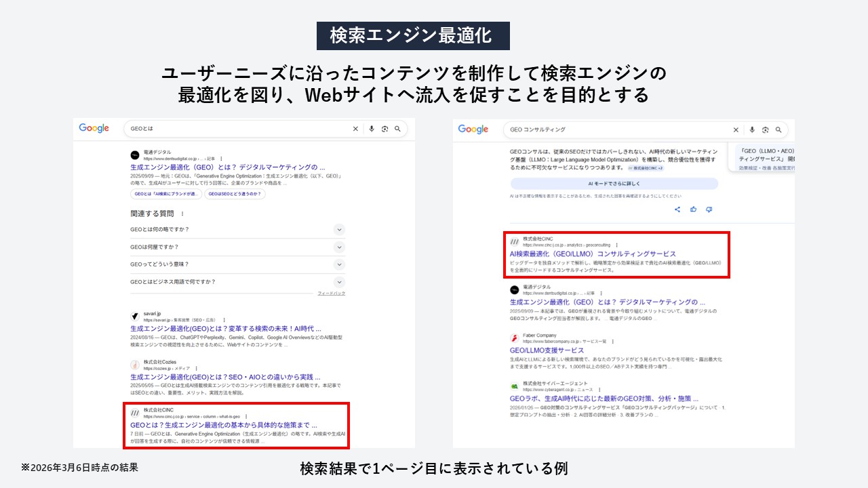
Task: Click the magnifier search icon for GEO コンサルティング
Action: [779, 129]
